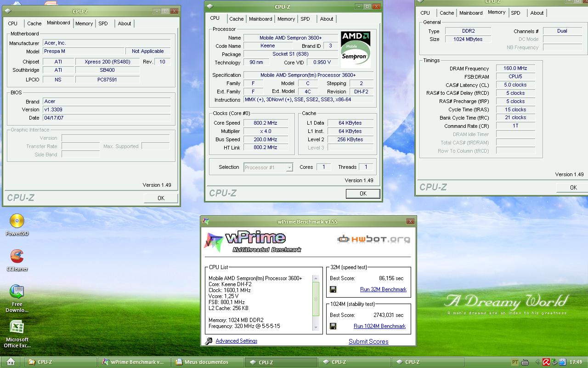The height and width of the screenshot is (368, 588).
Task: Switch to the CPU-Z folder taskbar button
Action: (61, 362)
